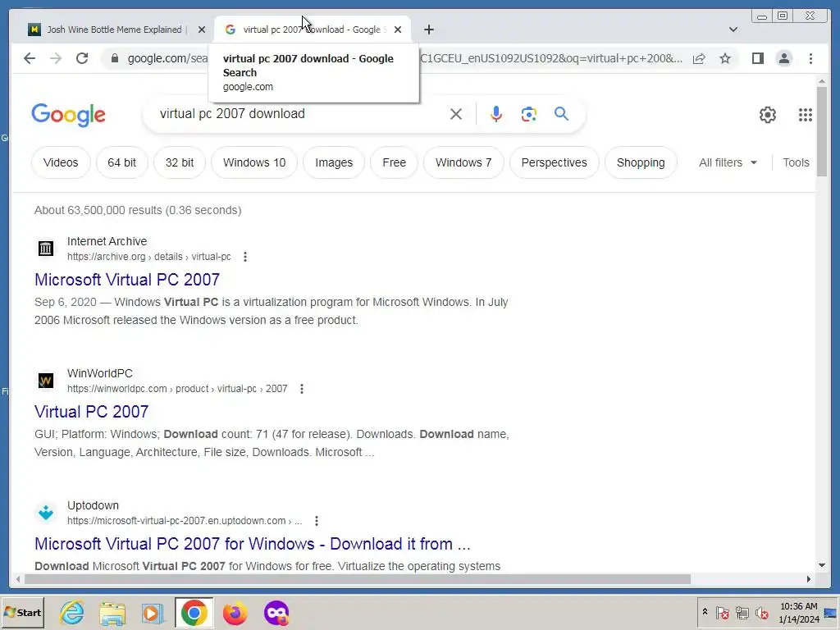Image resolution: width=840 pixels, height=630 pixels.
Task: Bookmark this tab with the star icon
Action: pos(725,58)
